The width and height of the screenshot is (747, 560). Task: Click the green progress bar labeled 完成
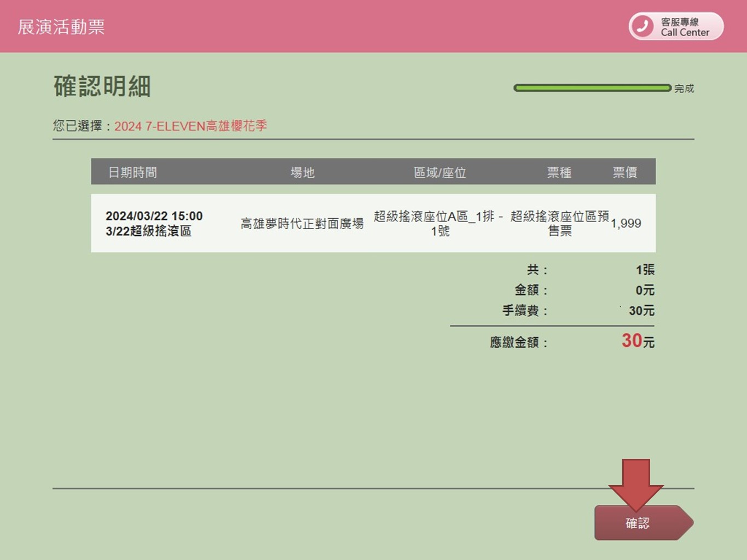tap(592, 88)
